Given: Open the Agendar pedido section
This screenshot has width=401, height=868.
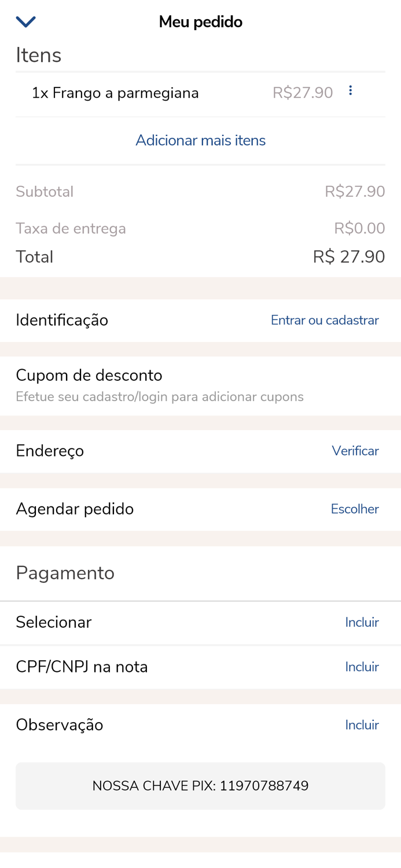Looking at the screenshot, I should pyautogui.click(x=75, y=509).
